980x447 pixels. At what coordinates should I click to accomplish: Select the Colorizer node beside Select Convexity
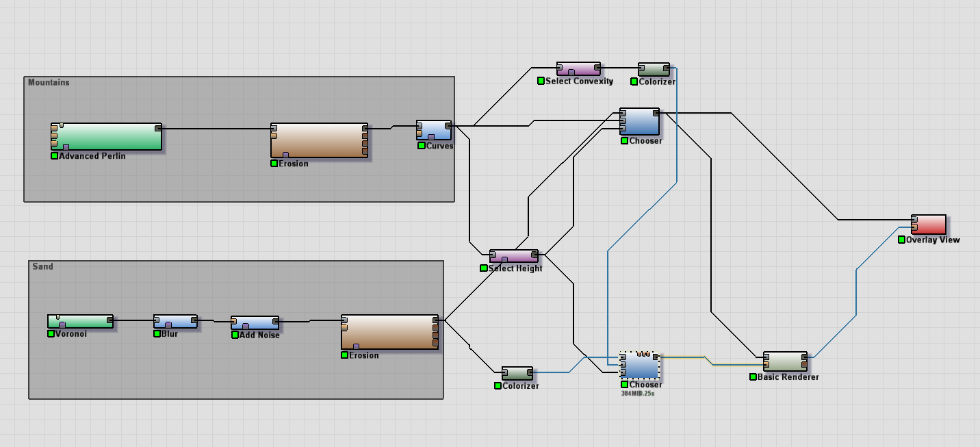pos(654,70)
